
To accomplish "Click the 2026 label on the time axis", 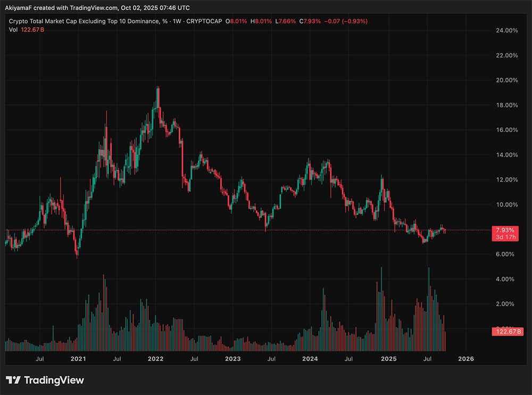I will tap(467, 359).
